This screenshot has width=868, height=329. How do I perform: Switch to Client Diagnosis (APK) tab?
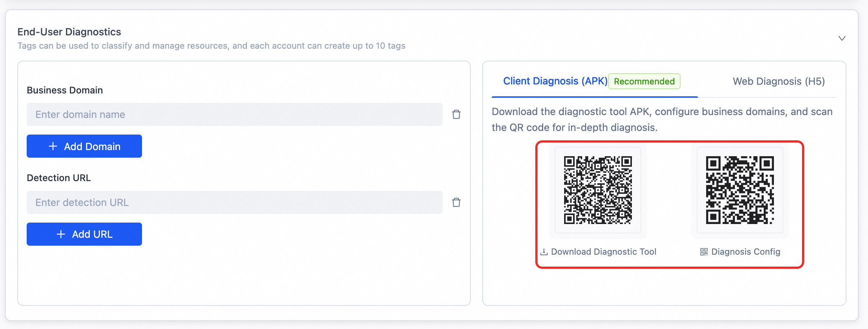[555, 81]
